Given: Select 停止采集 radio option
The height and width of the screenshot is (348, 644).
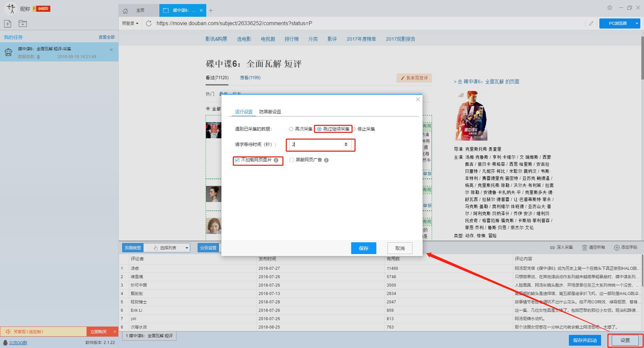Looking at the screenshot, I should click(354, 129).
